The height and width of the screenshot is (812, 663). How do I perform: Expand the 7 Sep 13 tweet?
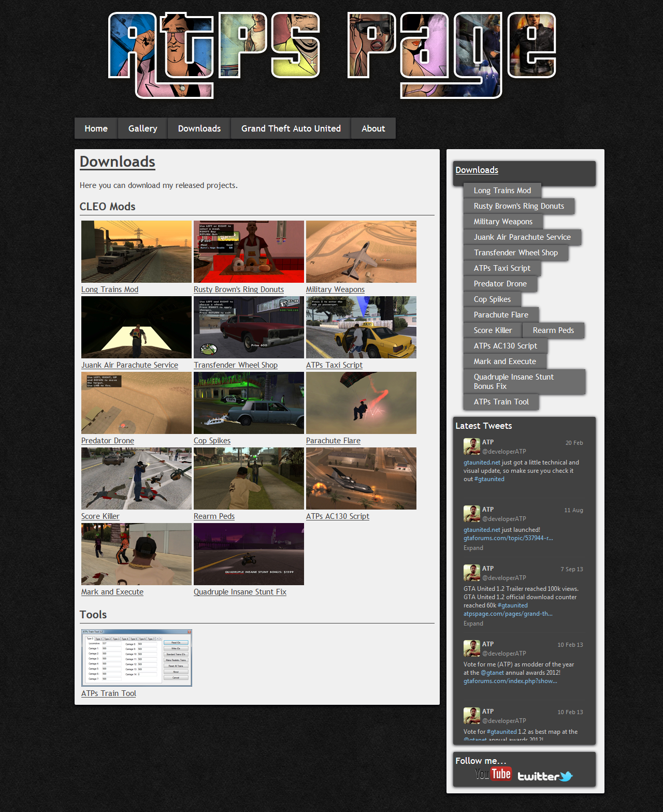pyautogui.click(x=473, y=624)
